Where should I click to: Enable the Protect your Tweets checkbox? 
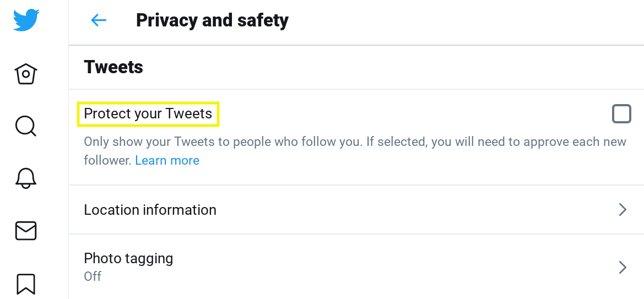click(621, 114)
